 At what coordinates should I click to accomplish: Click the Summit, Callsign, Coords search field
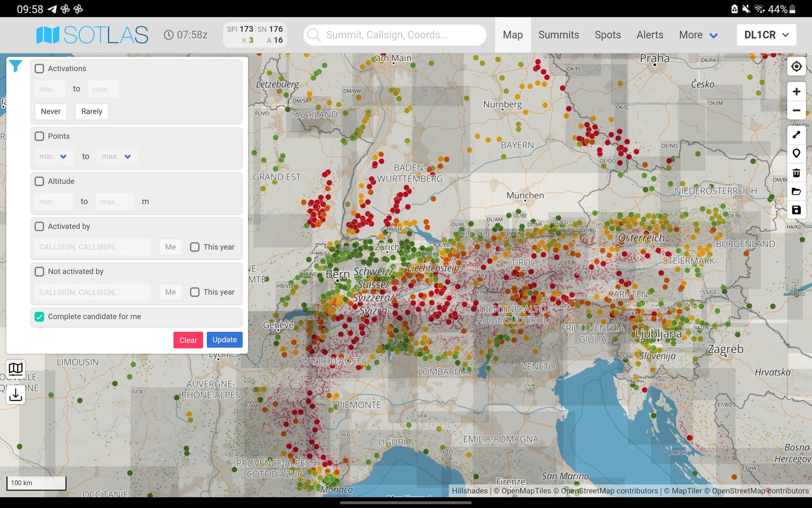tap(395, 35)
